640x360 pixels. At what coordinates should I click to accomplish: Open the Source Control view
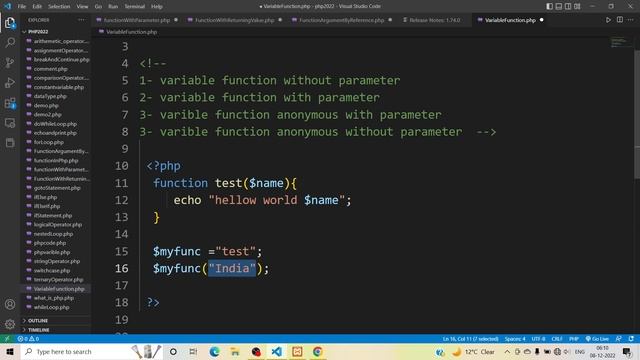(x=10, y=62)
